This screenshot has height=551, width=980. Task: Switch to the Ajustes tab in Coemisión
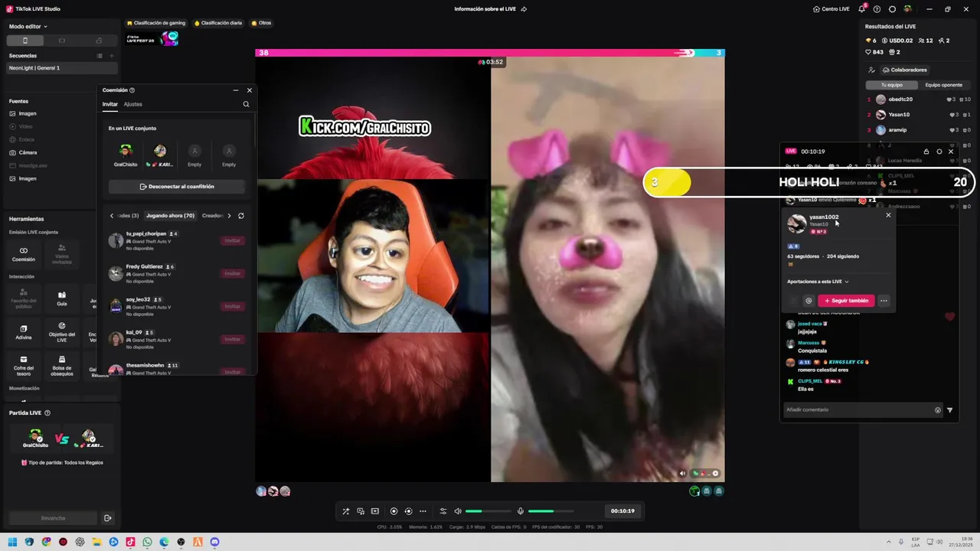pos(132,104)
